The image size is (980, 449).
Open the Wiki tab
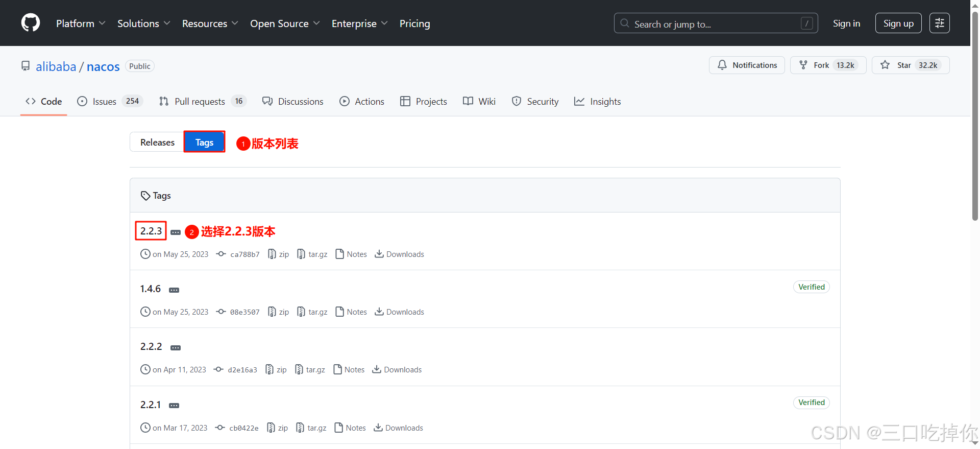[479, 101]
